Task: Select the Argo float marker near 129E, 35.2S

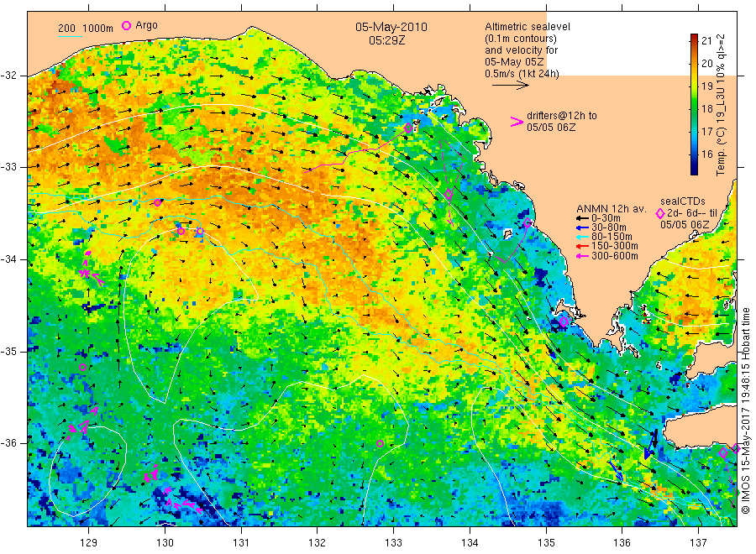Action: 82,368
